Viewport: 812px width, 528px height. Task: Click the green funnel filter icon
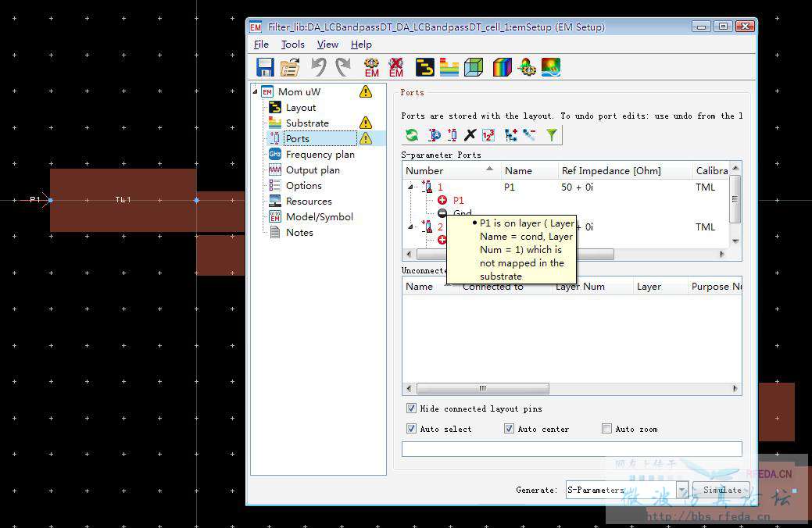click(x=552, y=135)
